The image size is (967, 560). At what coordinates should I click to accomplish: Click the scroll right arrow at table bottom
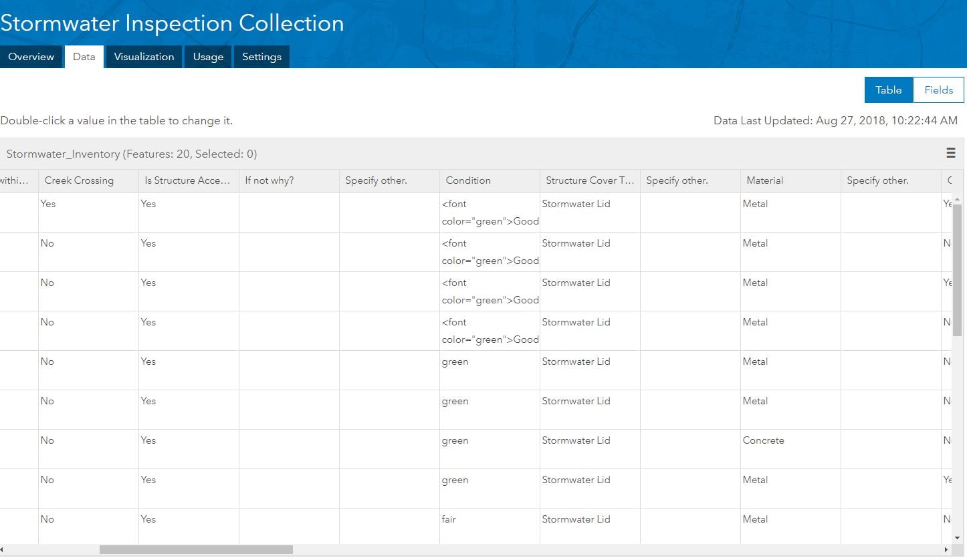click(946, 549)
